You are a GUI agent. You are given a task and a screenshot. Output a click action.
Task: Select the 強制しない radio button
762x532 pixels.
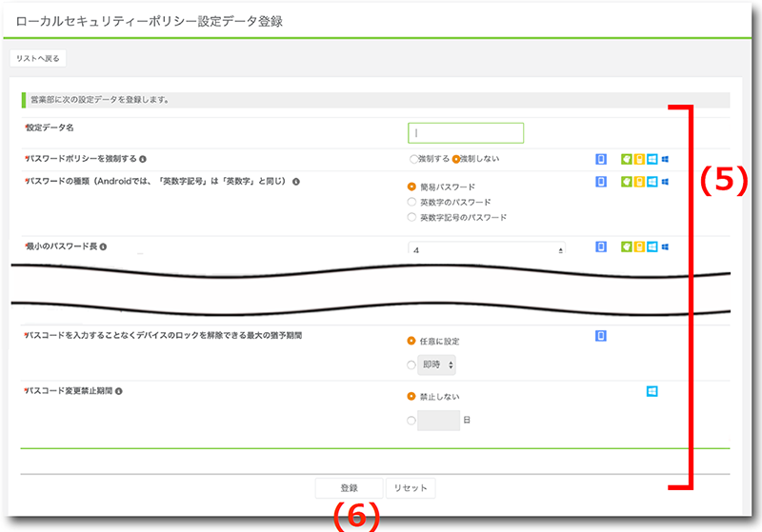coord(456,159)
